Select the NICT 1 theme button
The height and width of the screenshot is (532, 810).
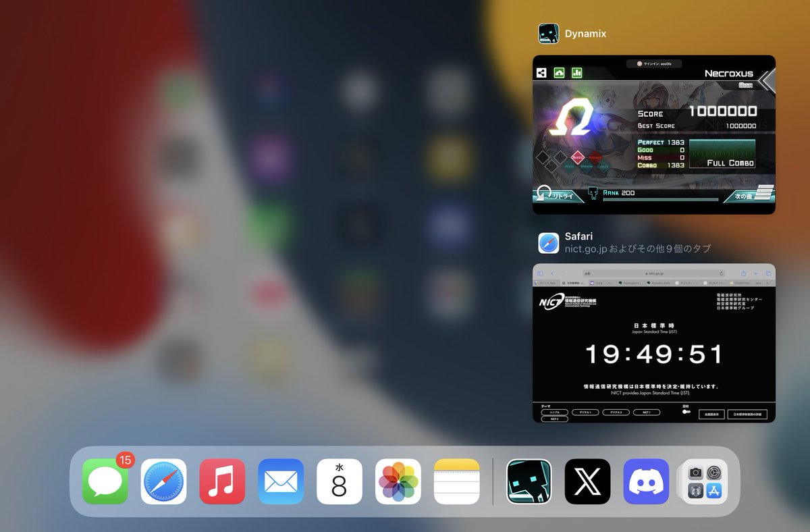tap(647, 412)
